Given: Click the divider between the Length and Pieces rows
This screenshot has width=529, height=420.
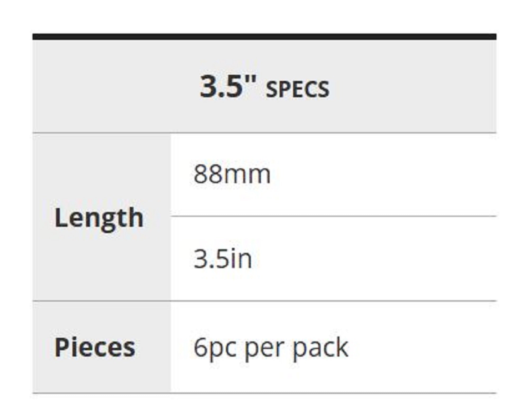Looking at the screenshot, I should (x=264, y=301).
